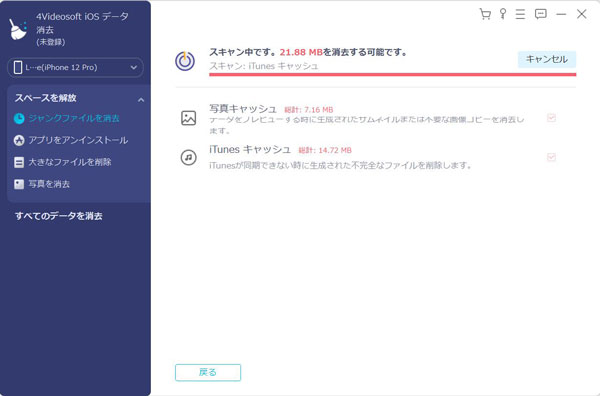Click the 総計: 7.16 MB value
600x396 pixels.
pos(308,110)
